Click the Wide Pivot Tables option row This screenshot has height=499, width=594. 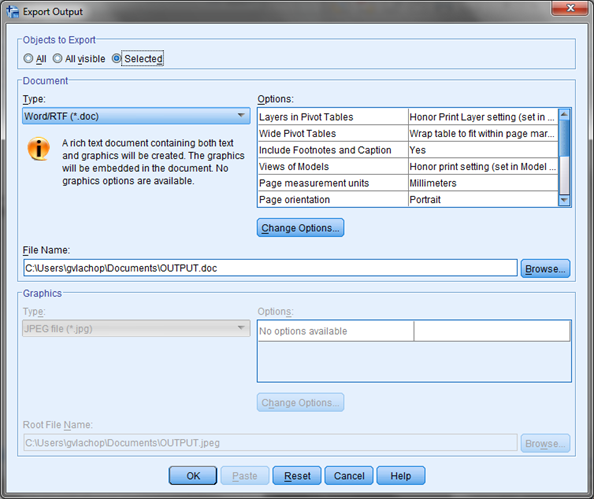click(408, 133)
